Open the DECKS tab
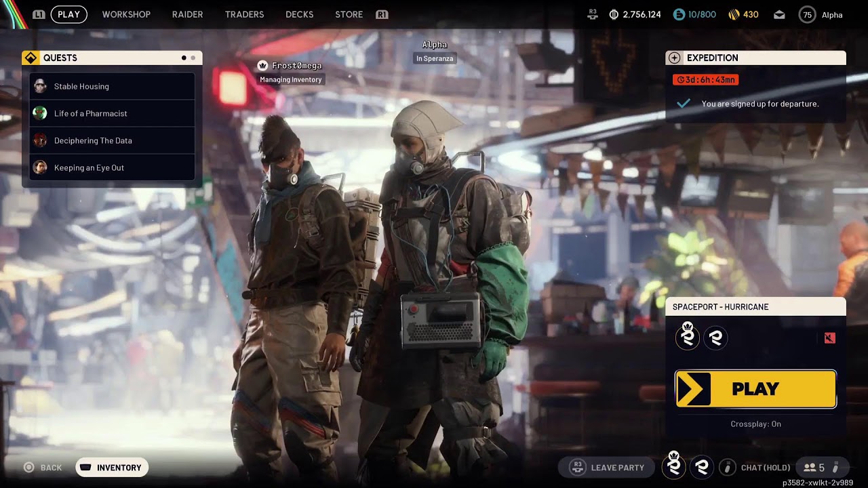 click(299, 14)
